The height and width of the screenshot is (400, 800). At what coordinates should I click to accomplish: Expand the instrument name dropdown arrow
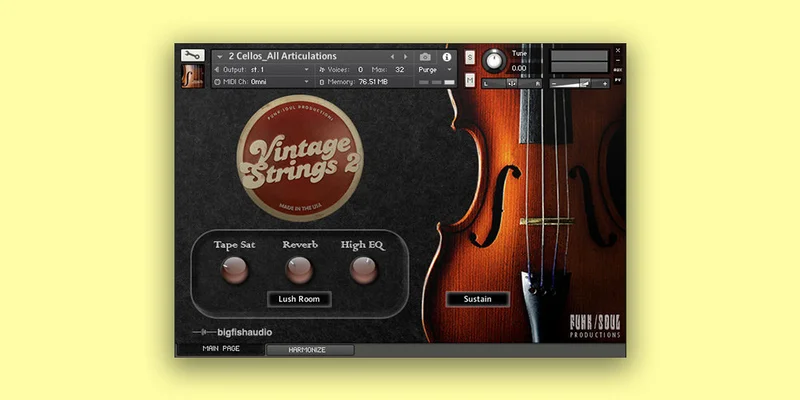220,57
